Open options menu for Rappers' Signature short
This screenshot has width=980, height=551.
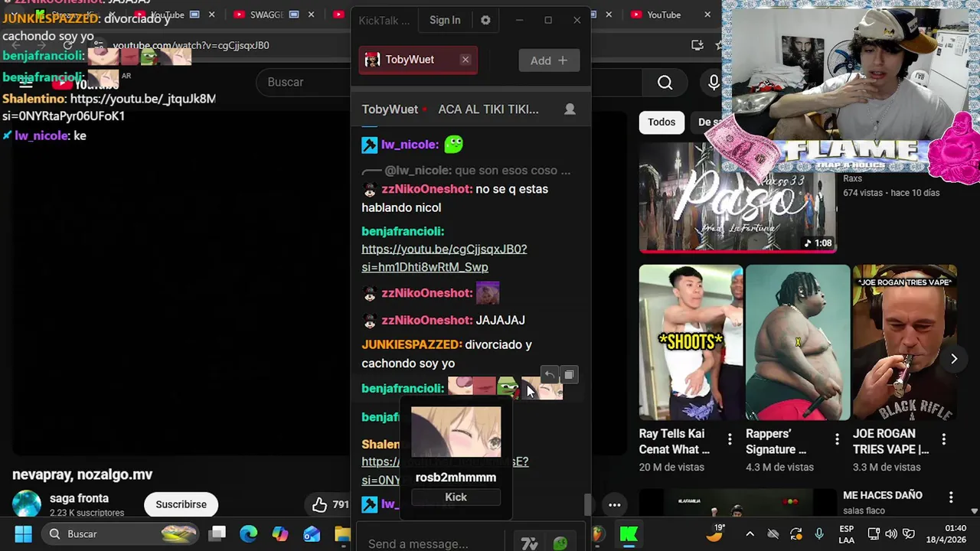coord(837,439)
